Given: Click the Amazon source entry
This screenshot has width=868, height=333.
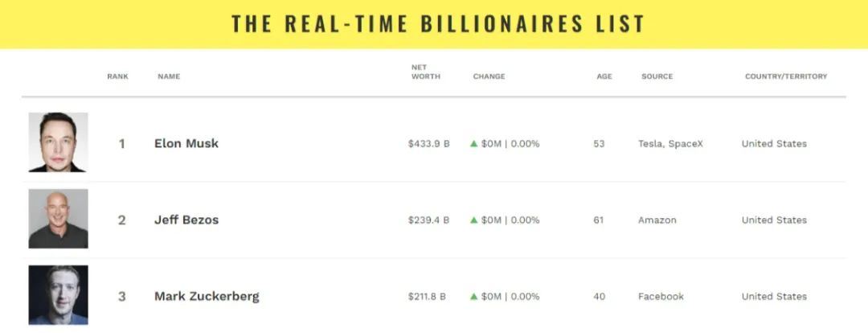Looking at the screenshot, I should (x=657, y=220).
